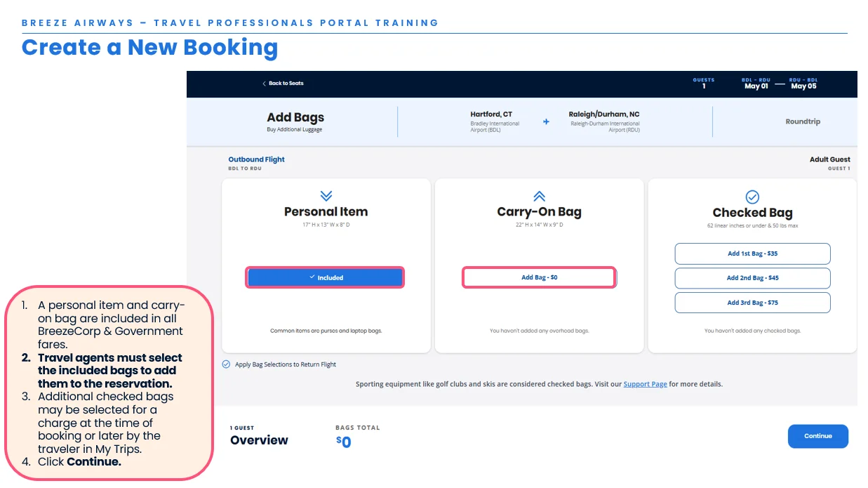Click "You haven't added any overhead bags" text
This screenshot has width=868, height=488.
click(x=539, y=331)
